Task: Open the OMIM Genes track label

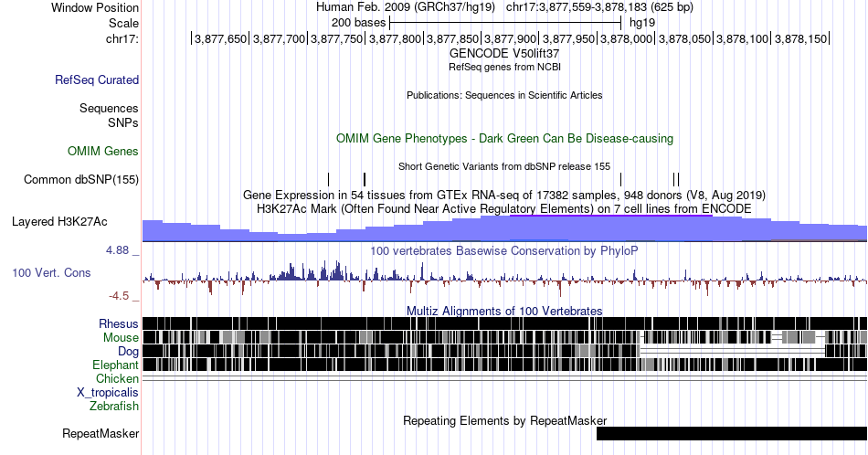Action: [103, 151]
